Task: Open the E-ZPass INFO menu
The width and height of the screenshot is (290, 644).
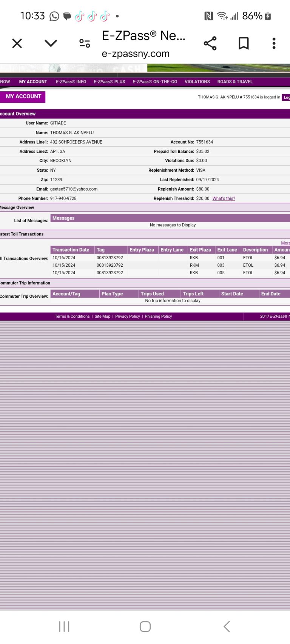Action: [x=71, y=82]
